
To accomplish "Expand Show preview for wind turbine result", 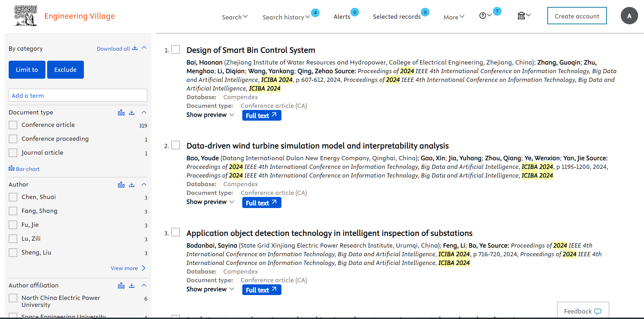I will (210, 202).
